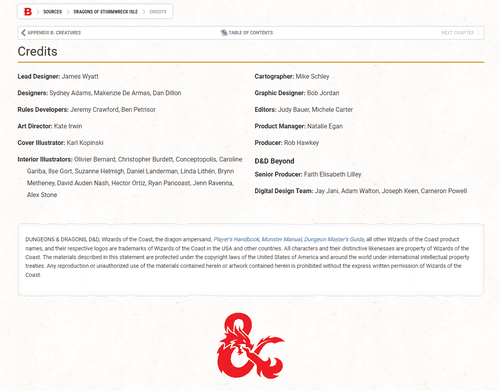This screenshot has width=500, height=391.
Task: Click the name Natalie Egan
Action: pos(325,126)
